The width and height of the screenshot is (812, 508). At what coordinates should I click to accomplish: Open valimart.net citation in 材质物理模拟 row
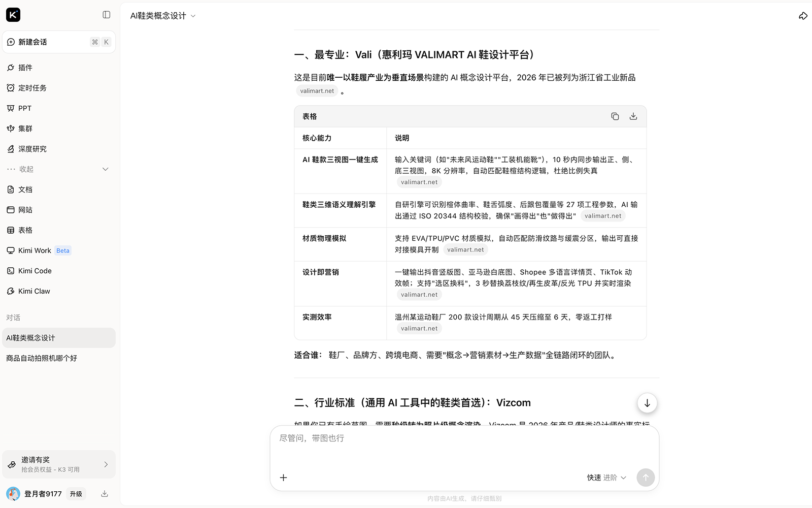pyautogui.click(x=465, y=249)
